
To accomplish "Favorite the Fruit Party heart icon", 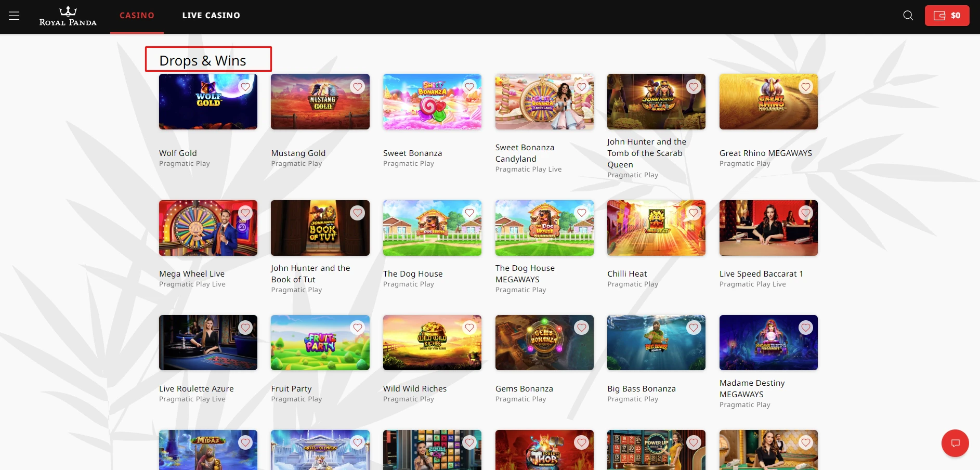I will [x=357, y=328].
